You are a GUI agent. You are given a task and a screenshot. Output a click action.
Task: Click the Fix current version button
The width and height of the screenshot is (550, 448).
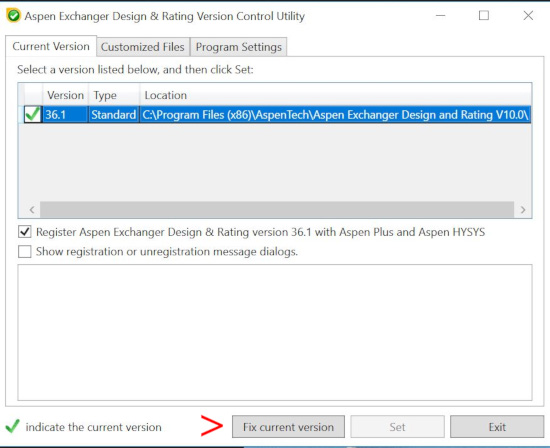click(288, 427)
